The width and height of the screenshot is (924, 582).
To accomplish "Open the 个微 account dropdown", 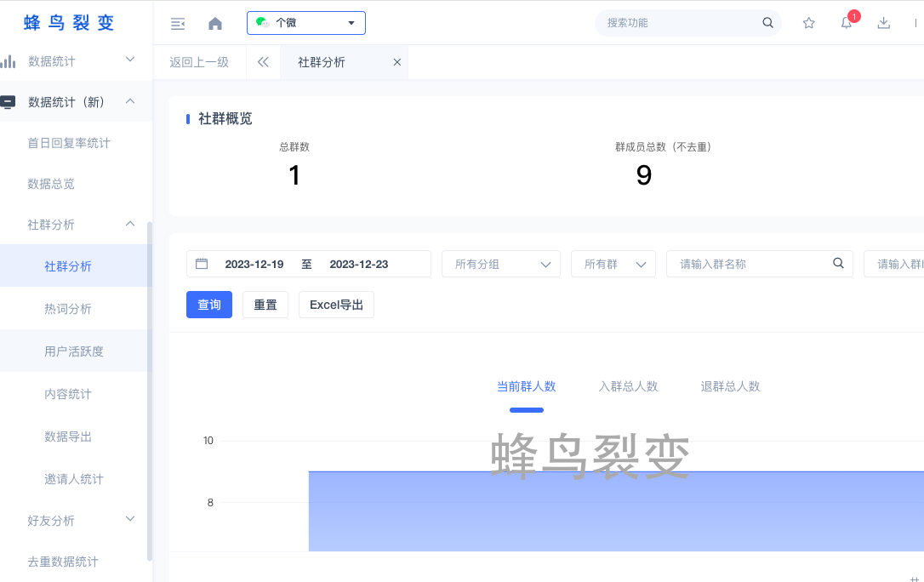I will point(306,23).
